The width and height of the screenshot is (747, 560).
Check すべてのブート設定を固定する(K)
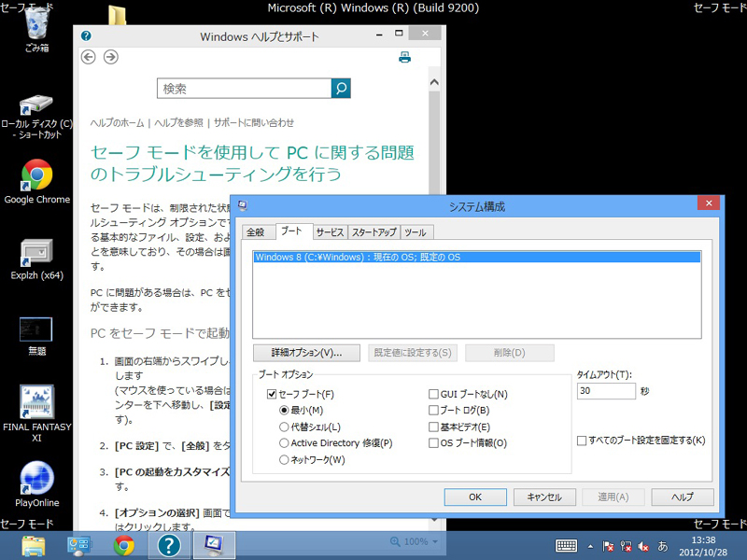pyautogui.click(x=582, y=441)
